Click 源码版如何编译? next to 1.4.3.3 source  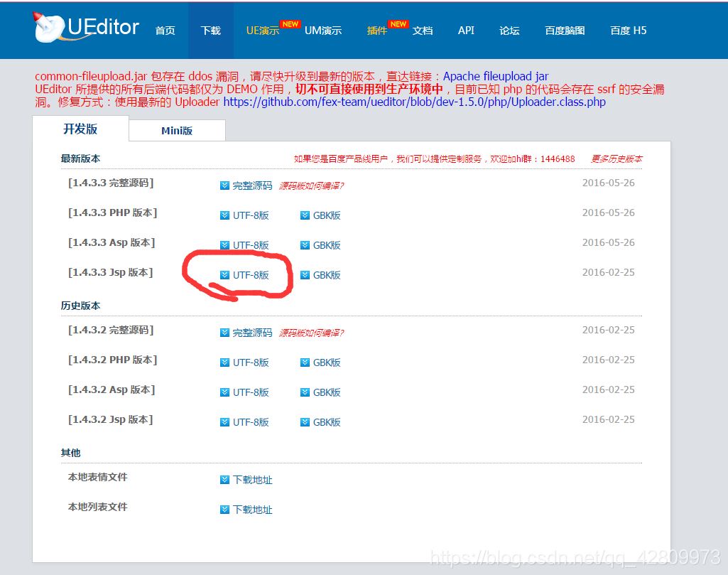[x=312, y=186]
